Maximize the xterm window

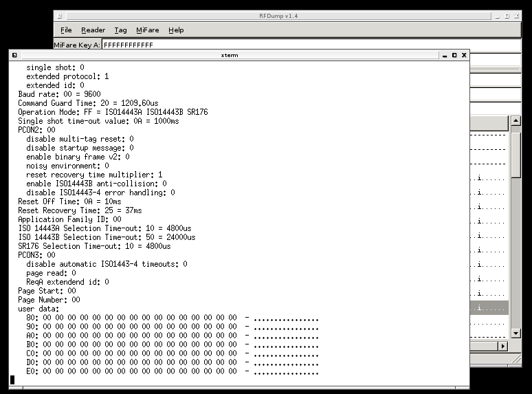454,55
